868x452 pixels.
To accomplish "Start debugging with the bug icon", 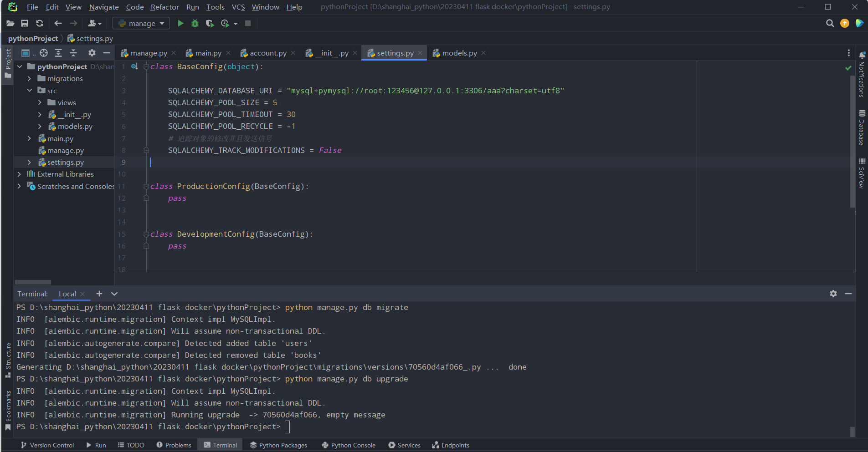I will pos(195,23).
